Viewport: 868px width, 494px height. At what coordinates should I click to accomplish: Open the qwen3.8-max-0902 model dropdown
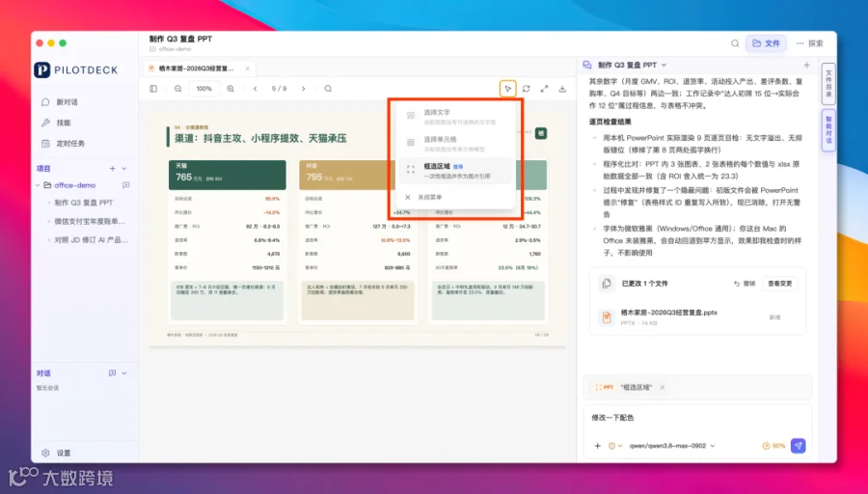672,446
